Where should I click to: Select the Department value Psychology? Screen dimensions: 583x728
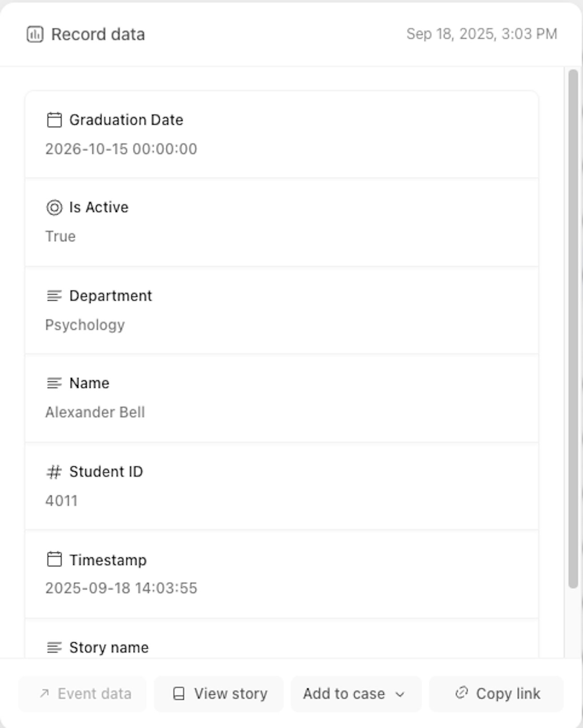85,325
